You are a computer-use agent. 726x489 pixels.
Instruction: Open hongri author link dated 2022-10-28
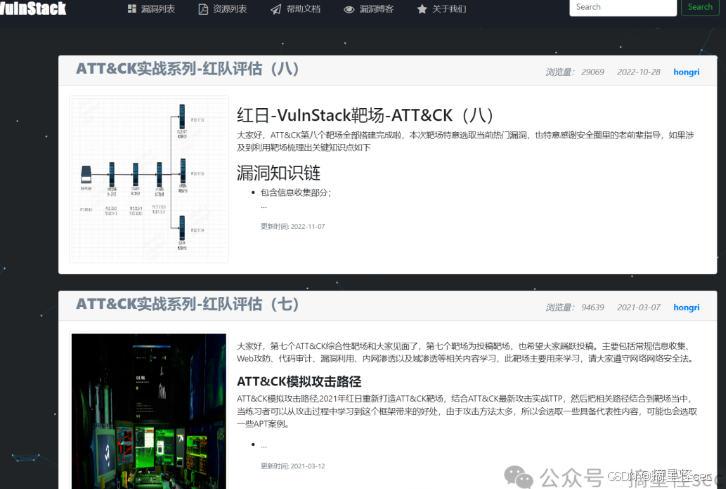click(x=686, y=72)
